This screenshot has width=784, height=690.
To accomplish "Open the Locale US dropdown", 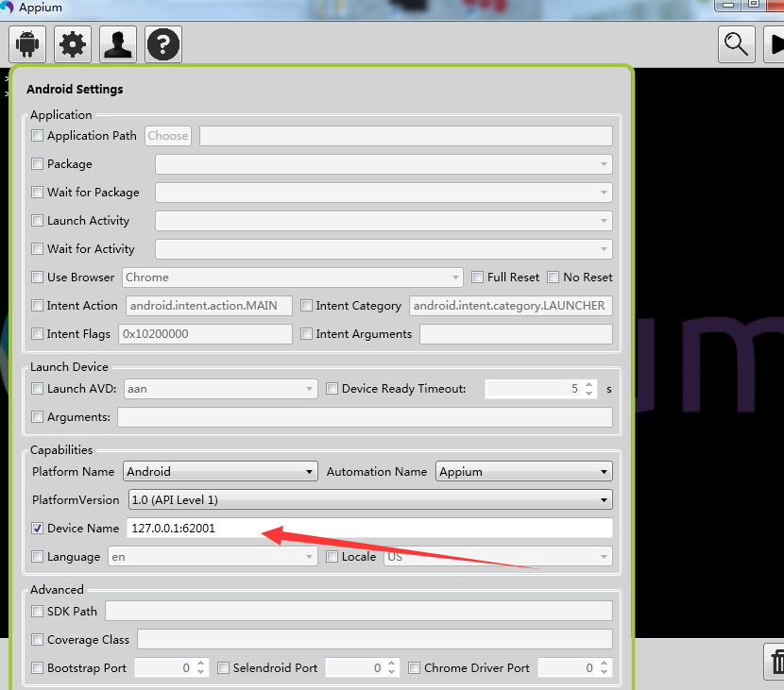I will [498, 557].
